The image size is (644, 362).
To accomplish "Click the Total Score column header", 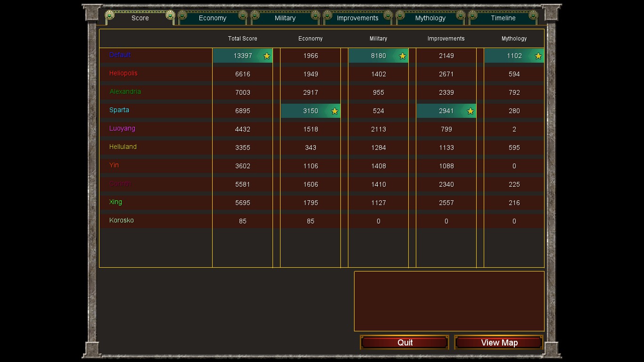I will point(242,39).
